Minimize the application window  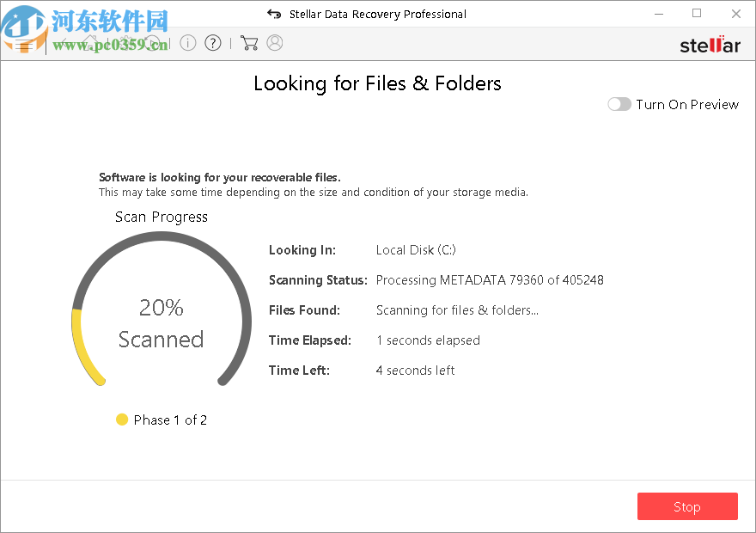pos(658,14)
